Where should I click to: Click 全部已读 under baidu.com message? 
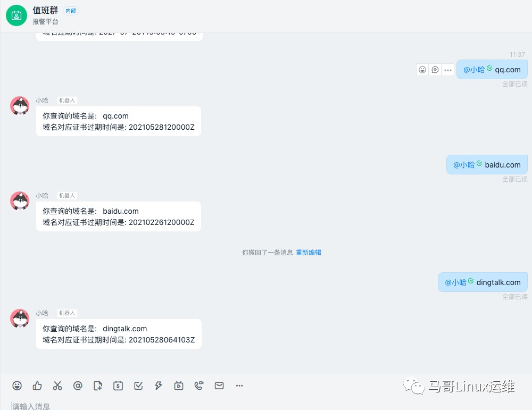(514, 179)
